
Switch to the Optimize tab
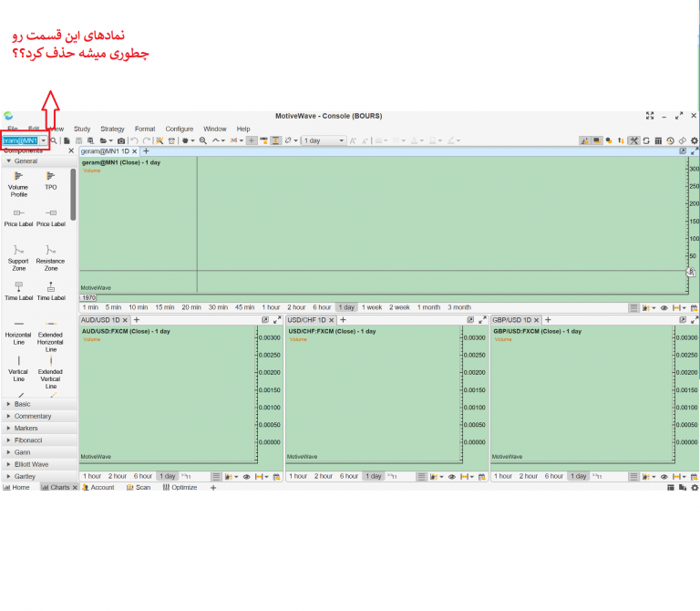pyautogui.click(x=180, y=487)
